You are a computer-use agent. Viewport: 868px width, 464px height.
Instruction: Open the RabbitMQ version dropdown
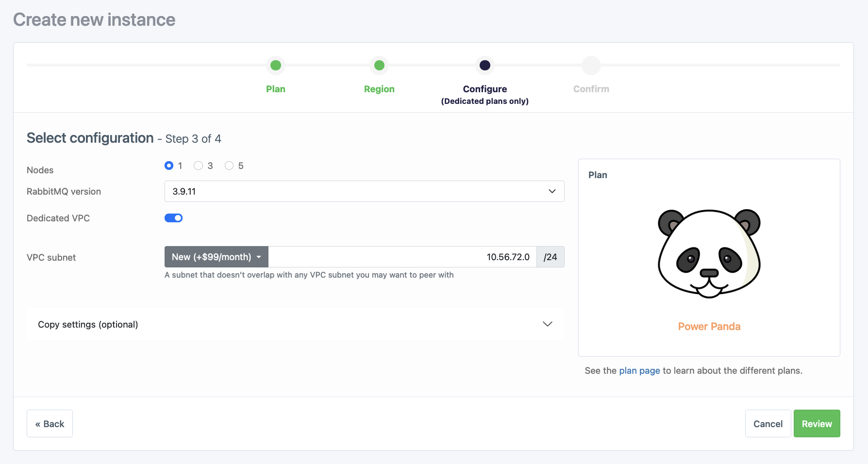point(364,191)
